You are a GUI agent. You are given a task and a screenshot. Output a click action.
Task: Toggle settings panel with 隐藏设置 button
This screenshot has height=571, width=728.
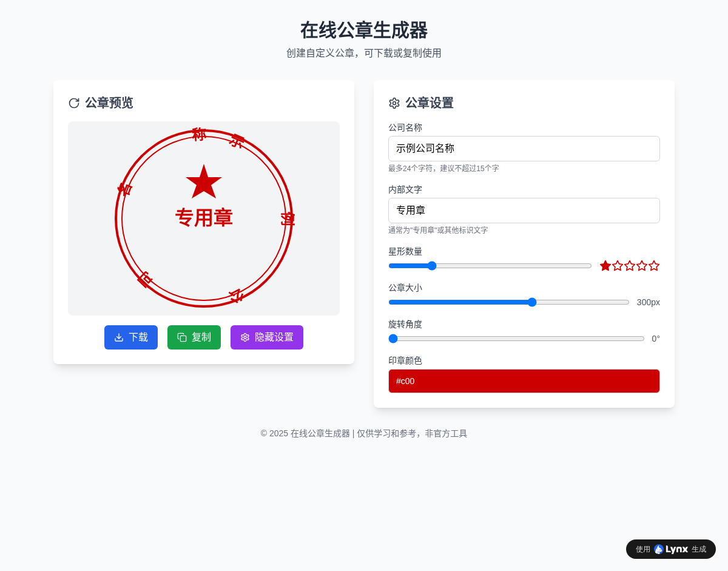(267, 337)
